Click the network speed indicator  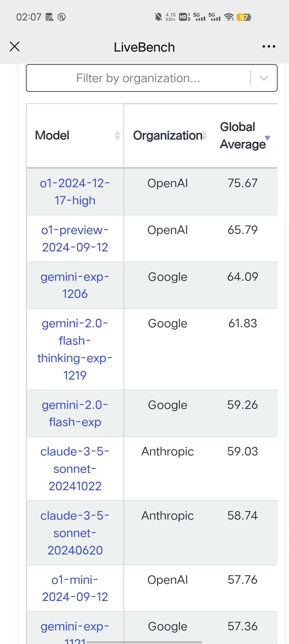click(170, 17)
